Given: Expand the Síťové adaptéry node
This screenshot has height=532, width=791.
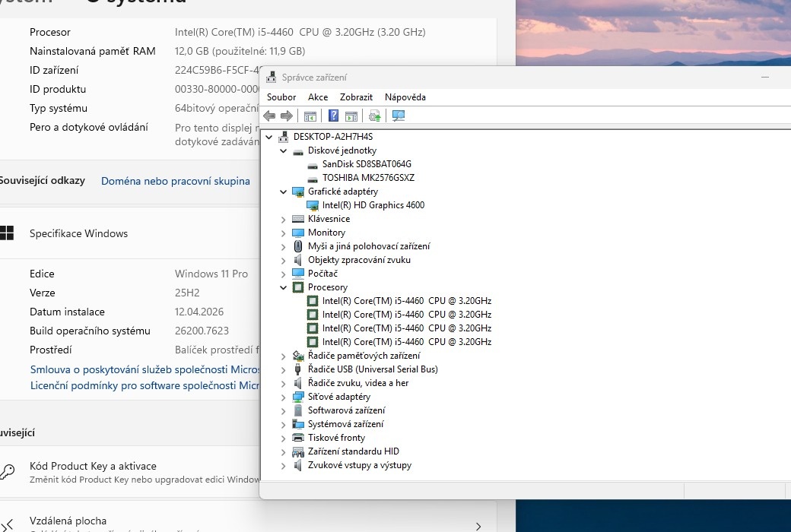Looking at the screenshot, I should [x=283, y=396].
